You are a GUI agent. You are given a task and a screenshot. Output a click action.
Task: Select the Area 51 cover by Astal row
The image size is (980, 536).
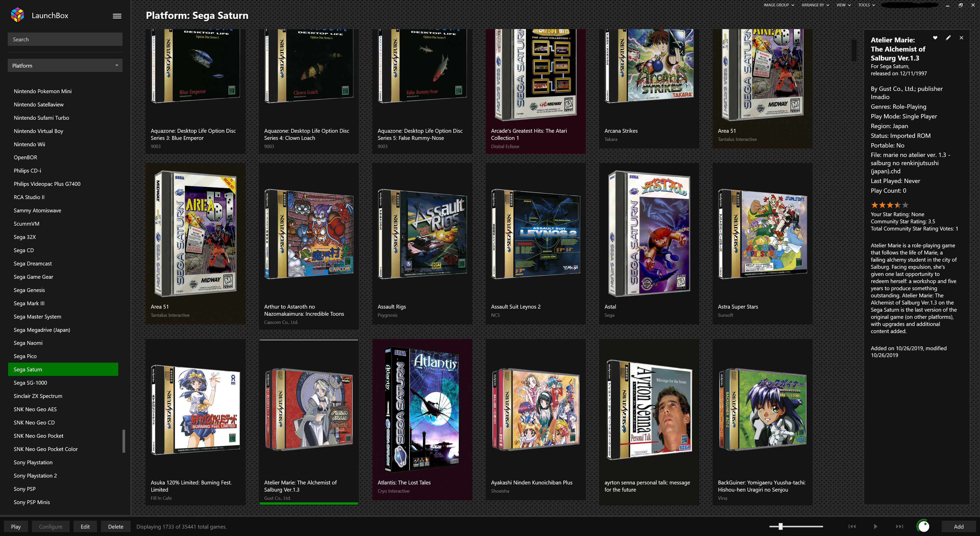click(195, 234)
